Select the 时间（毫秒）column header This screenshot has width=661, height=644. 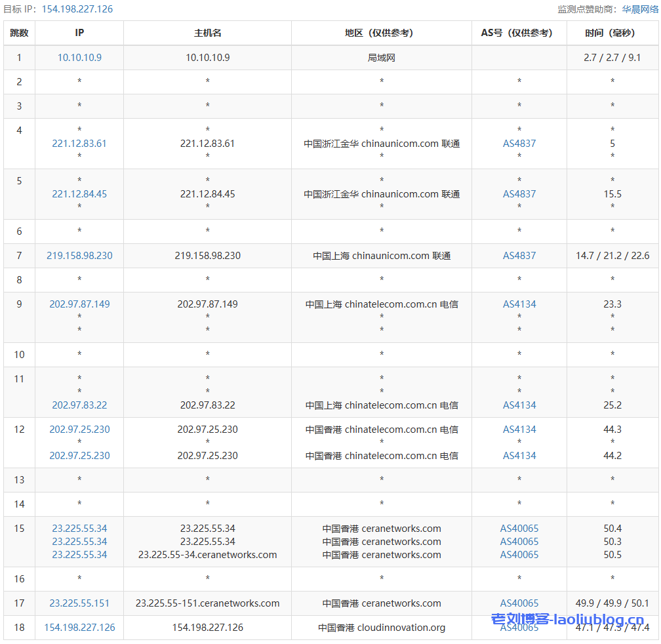pyautogui.click(x=612, y=33)
